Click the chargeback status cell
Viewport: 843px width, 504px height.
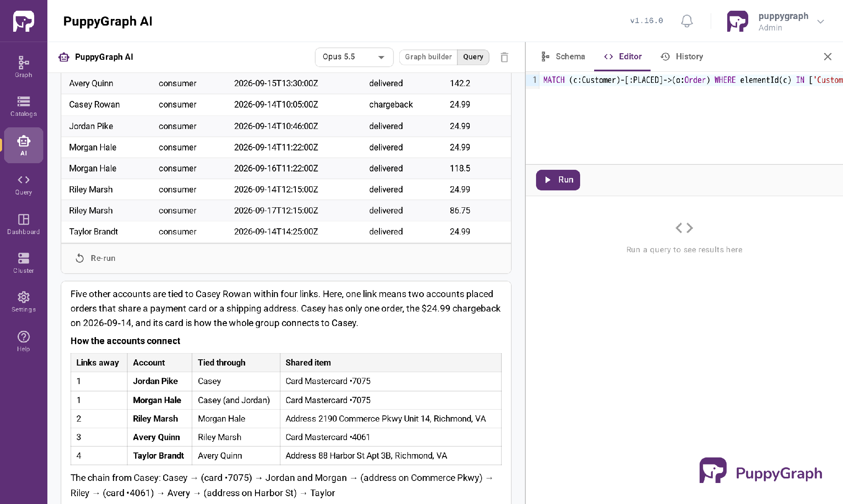pos(391,105)
